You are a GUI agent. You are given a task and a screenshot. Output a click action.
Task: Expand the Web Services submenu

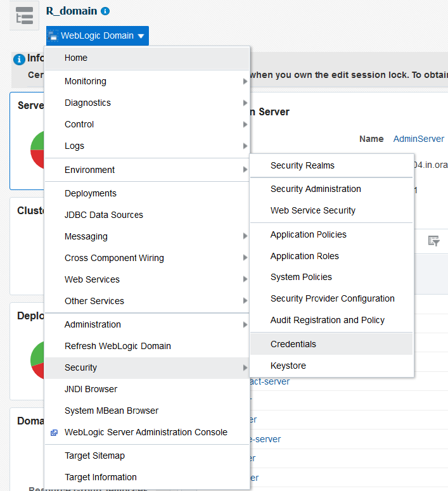245,279
